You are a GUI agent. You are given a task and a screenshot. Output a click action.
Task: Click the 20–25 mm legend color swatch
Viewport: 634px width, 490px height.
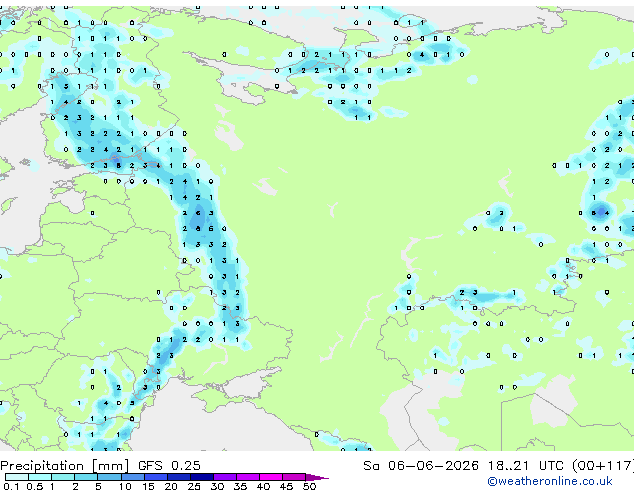tap(178, 477)
